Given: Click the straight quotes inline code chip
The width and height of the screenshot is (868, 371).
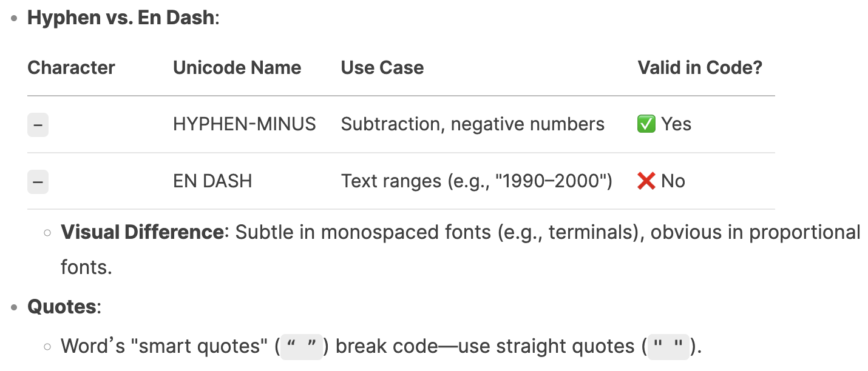Looking at the screenshot, I should [x=668, y=347].
